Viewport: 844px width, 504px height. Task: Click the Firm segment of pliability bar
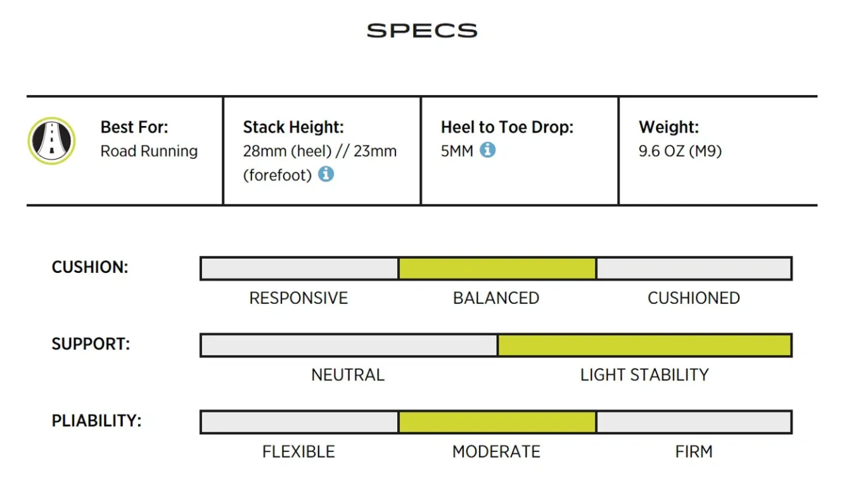[694, 422]
